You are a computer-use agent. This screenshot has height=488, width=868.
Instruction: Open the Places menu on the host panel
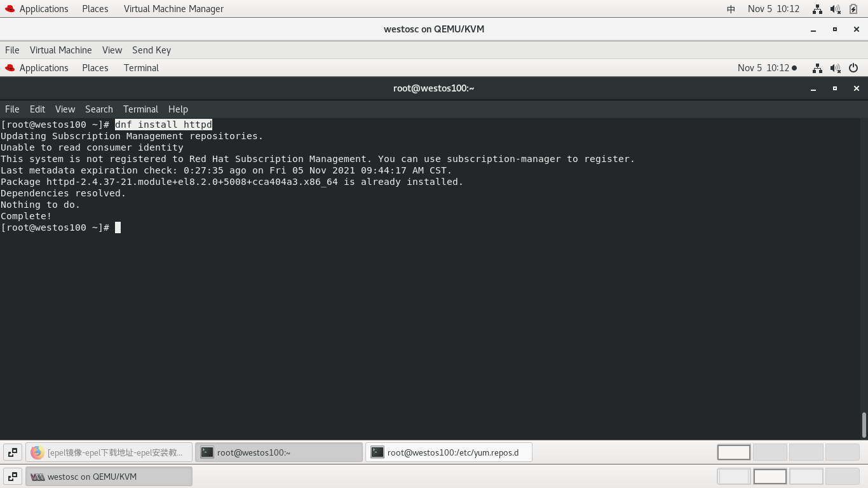pos(95,9)
